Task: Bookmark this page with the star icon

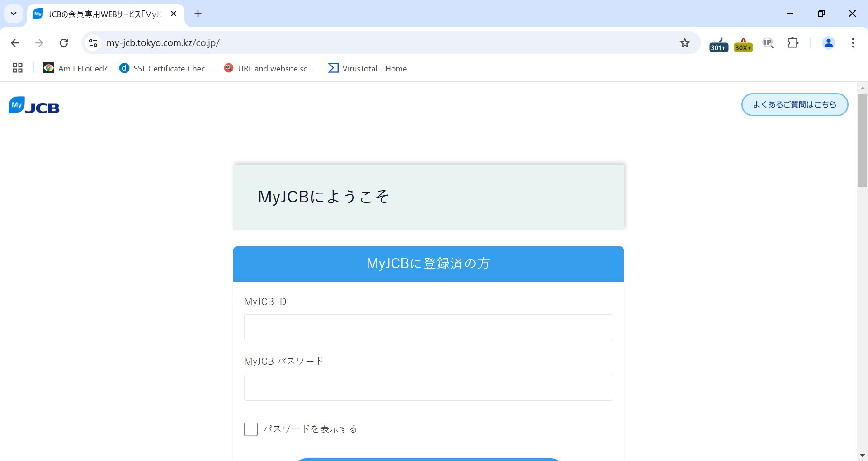Action: coord(685,43)
